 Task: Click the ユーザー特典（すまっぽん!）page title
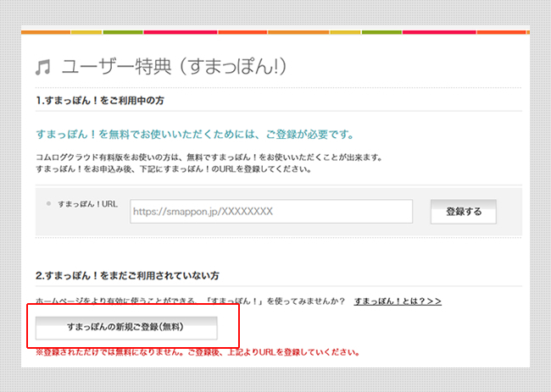pos(181,67)
